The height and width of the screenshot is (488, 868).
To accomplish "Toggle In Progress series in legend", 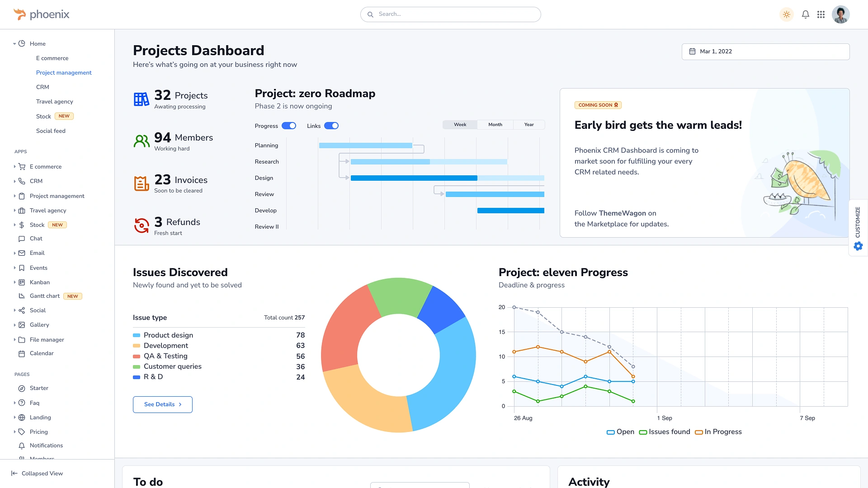I will click(718, 432).
